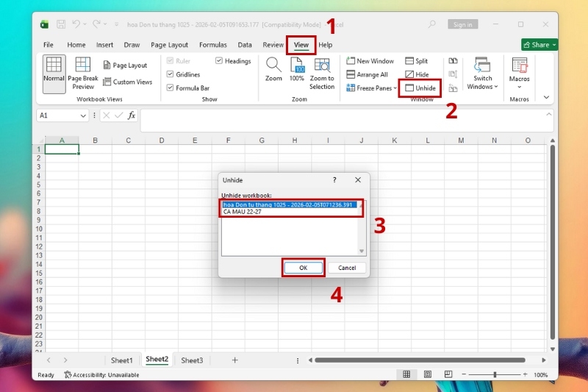Screen dimensions: 588x392
Task: Click Split window
Action: pos(416,61)
